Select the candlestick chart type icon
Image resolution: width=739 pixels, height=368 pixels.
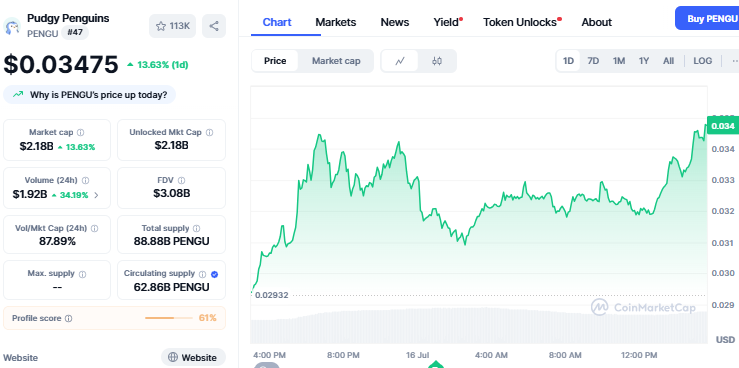pyautogui.click(x=437, y=61)
